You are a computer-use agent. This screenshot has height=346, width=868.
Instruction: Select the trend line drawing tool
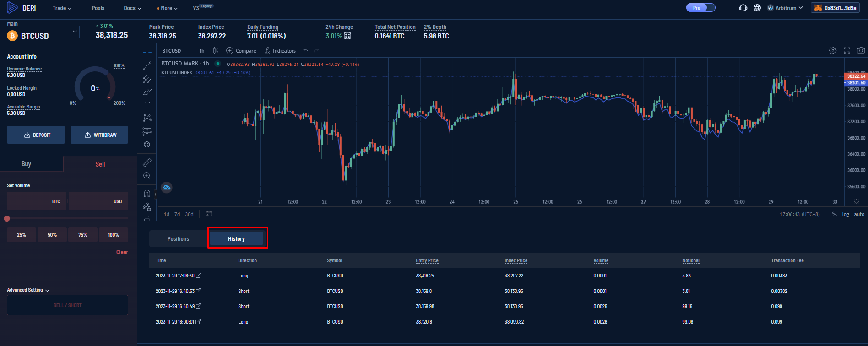point(147,66)
